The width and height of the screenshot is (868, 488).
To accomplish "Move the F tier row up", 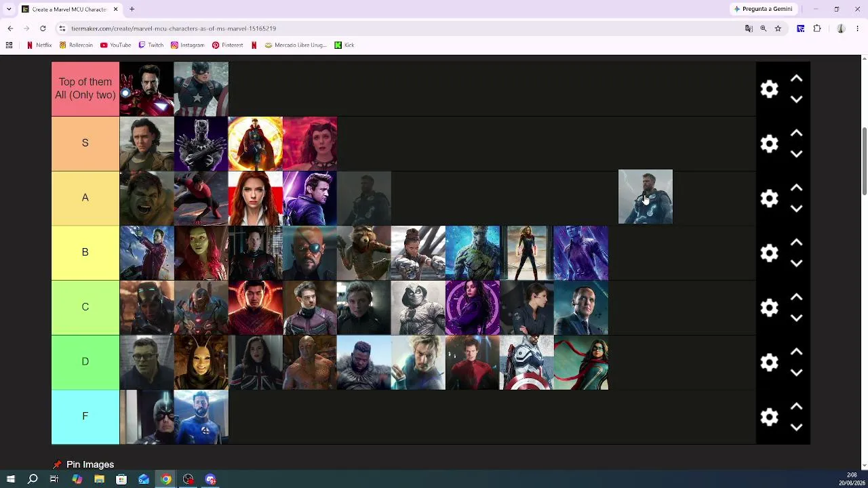I will tap(797, 407).
